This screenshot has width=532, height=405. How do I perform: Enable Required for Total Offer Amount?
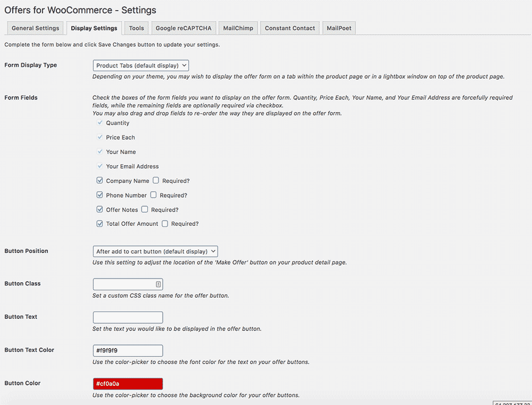pos(165,224)
